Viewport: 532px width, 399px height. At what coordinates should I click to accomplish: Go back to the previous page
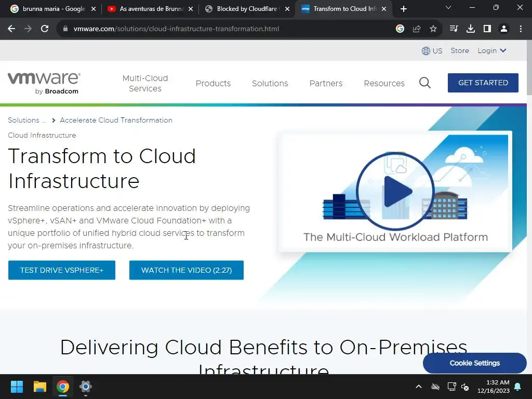(x=11, y=29)
